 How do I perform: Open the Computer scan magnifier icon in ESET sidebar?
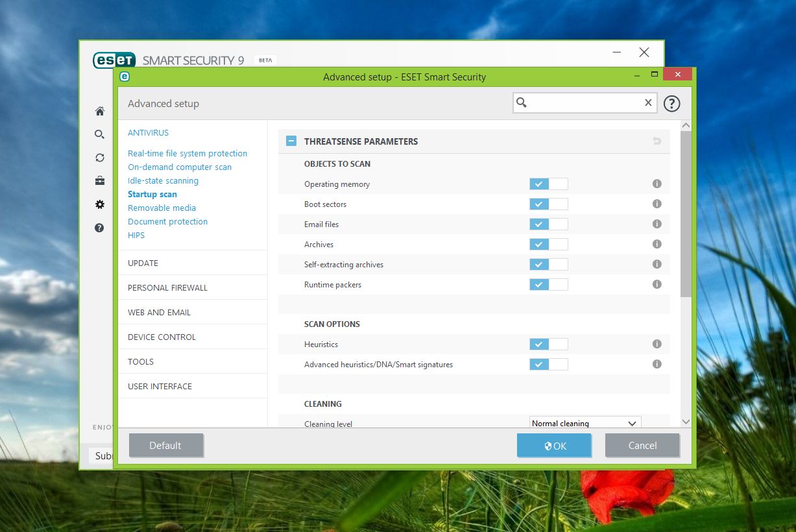pos(99,134)
